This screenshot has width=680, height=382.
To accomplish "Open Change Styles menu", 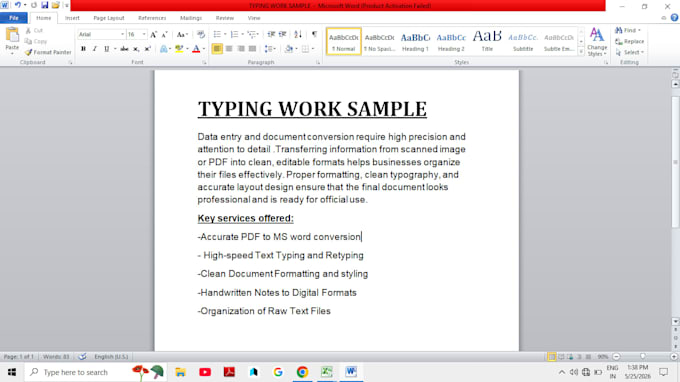I will pyautogui.click(x=597, y=42).
